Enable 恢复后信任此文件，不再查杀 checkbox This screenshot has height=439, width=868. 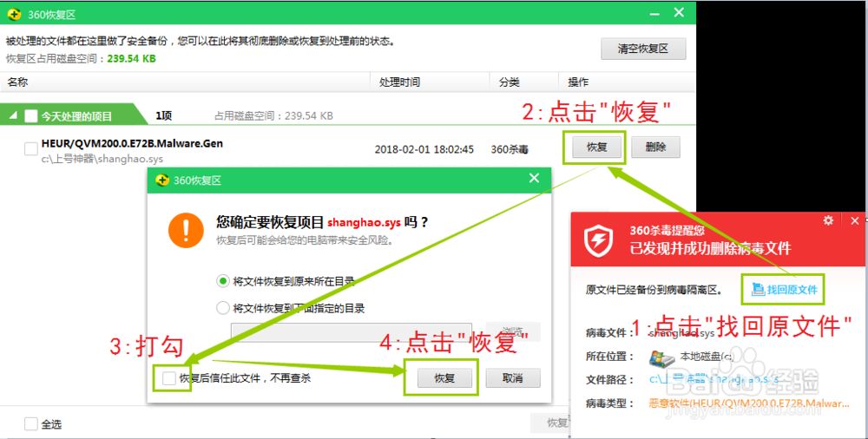pyautogui.click(x=169, y=378)
